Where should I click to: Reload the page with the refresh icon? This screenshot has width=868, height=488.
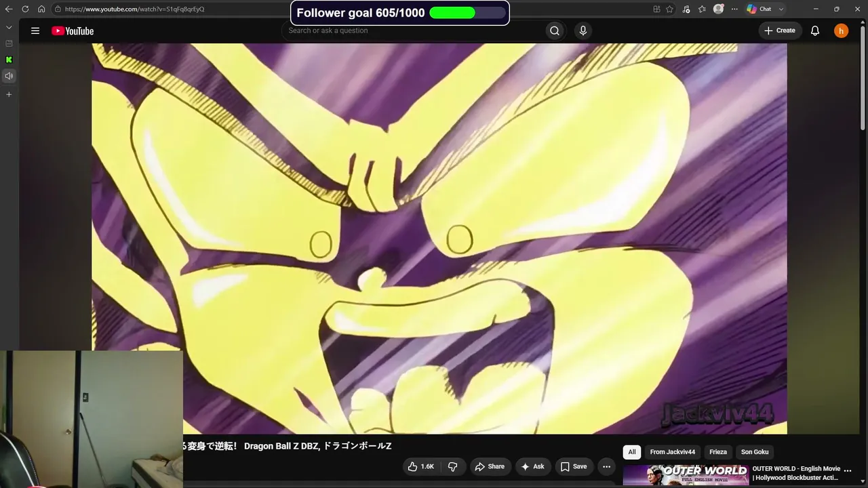[x=25, y=9]
